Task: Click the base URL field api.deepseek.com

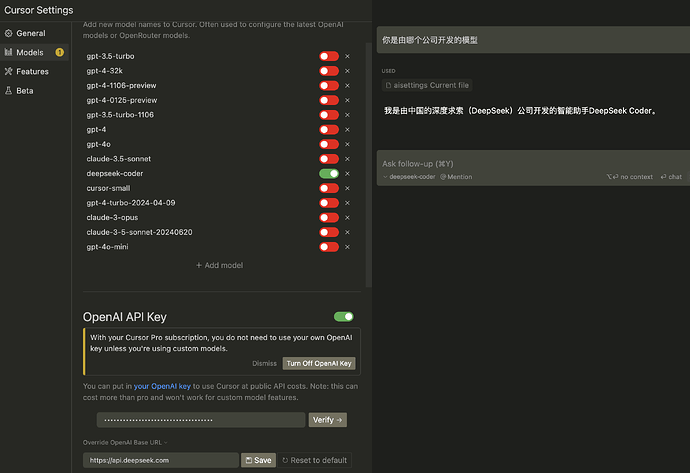Action: [x=161, y=460]
